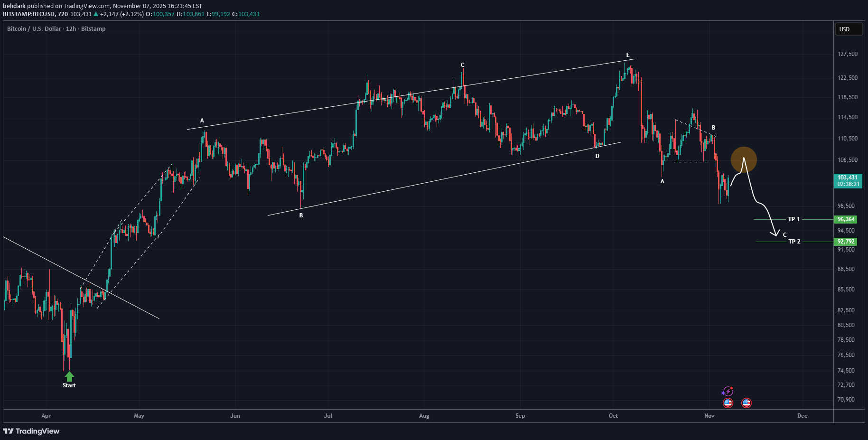This screenshot has width=868, height=440.
Task: Click the current price label 103,431
Action: tap(848, 178)
